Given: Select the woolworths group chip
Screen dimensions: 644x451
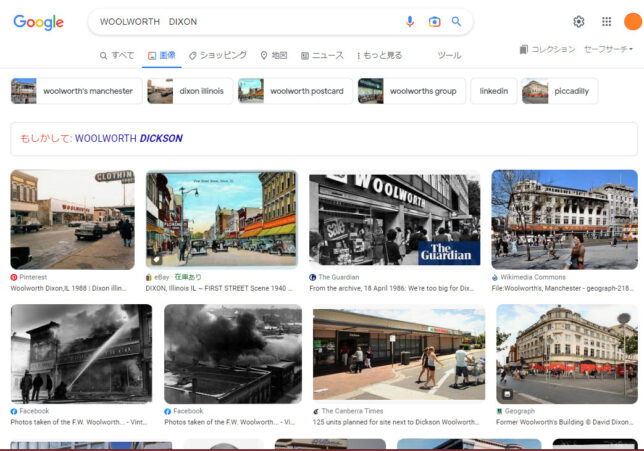Looking at the screenshot, I should point(412,91).
